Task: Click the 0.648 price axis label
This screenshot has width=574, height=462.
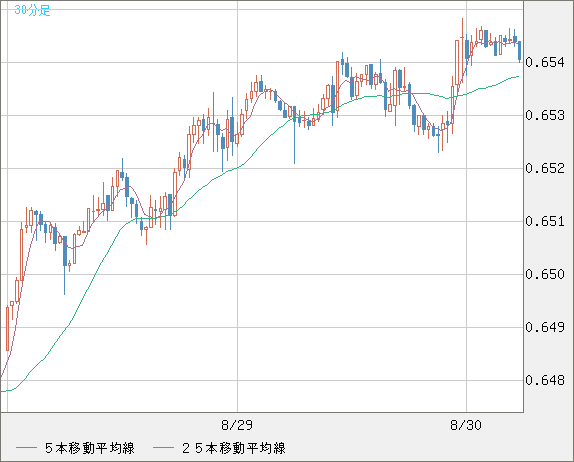Action: pos(545,380)
